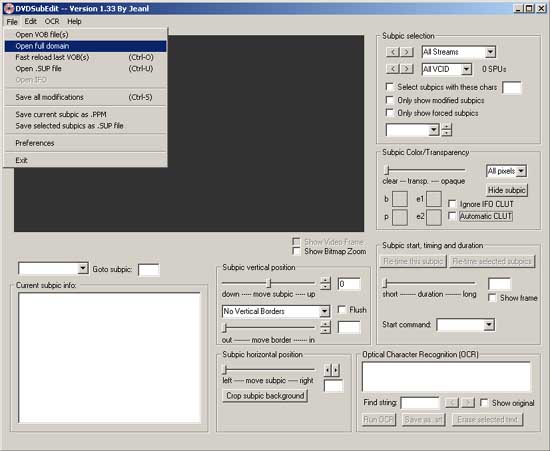Viewport: 550px width, 451px height.
Task: Click the Find string previous arrow
Action: click(x=452, y=403)
